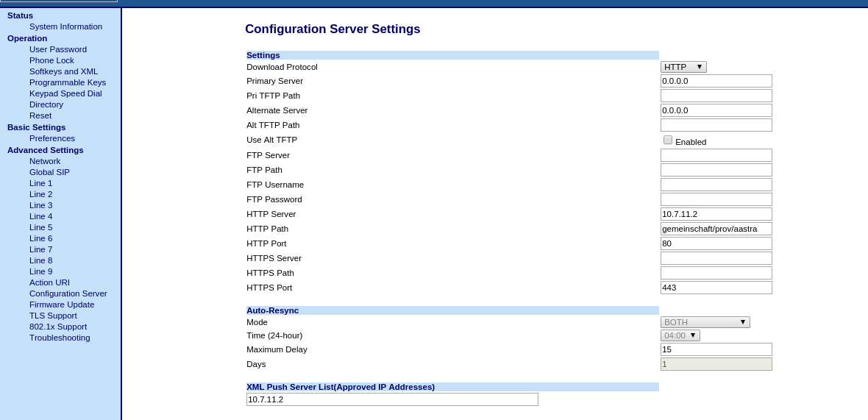
Task: Navigate to Global SIP settings
Action: pos(49,172)
